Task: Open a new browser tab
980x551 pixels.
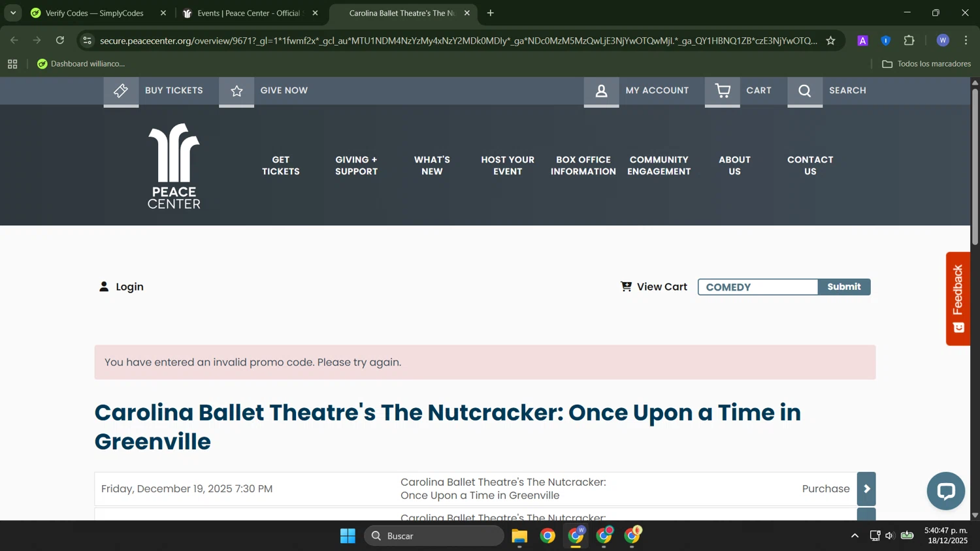Action: coord(491,13)
